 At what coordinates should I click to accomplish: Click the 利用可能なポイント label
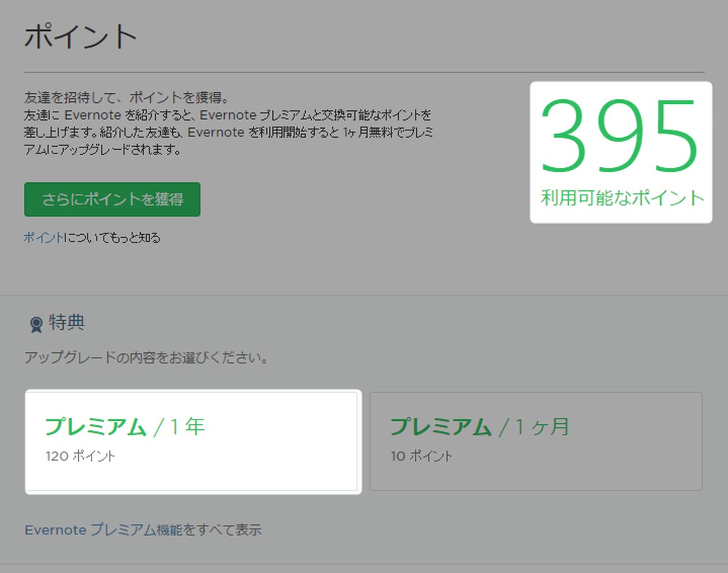(x=622, y=198)
